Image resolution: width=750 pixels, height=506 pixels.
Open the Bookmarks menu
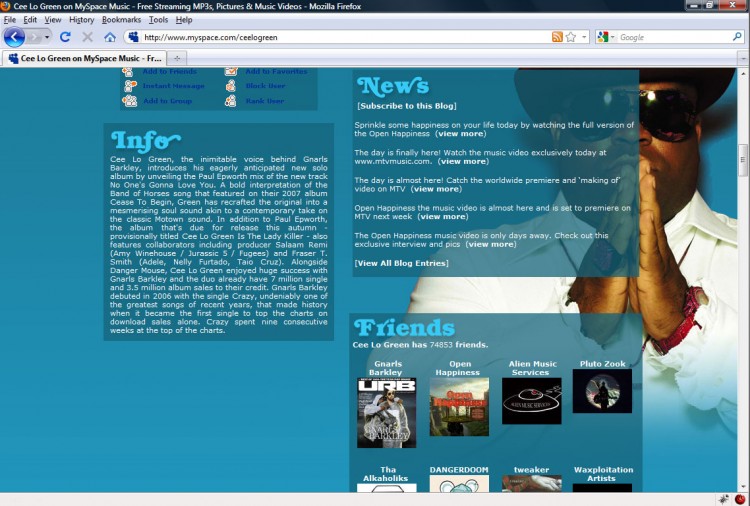point(121,20)
